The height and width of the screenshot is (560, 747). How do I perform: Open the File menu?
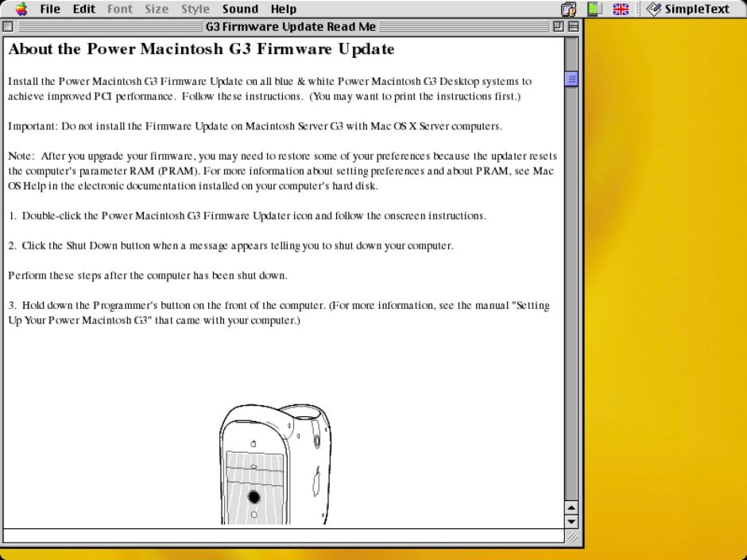(49, 9)
